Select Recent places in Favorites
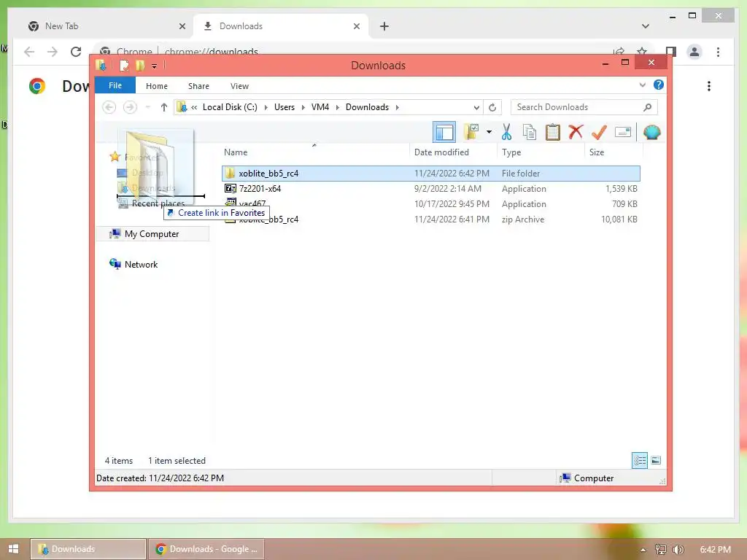Screen dimensions: 747x560 pos(158,204)
